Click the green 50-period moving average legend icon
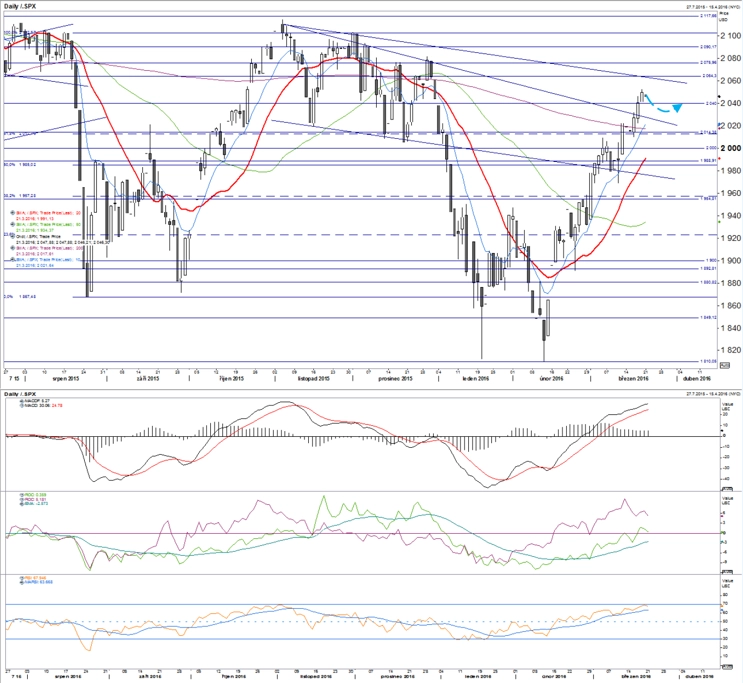 point(13,224)
